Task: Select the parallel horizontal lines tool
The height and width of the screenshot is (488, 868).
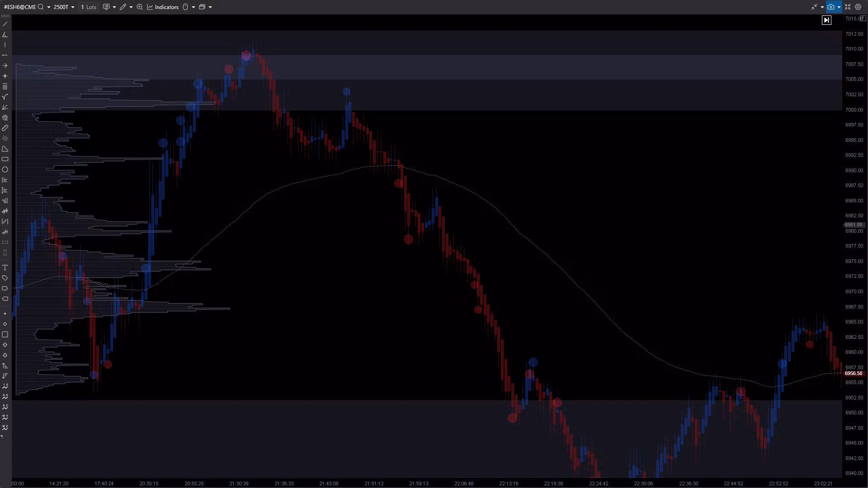Action: [5, 86]
